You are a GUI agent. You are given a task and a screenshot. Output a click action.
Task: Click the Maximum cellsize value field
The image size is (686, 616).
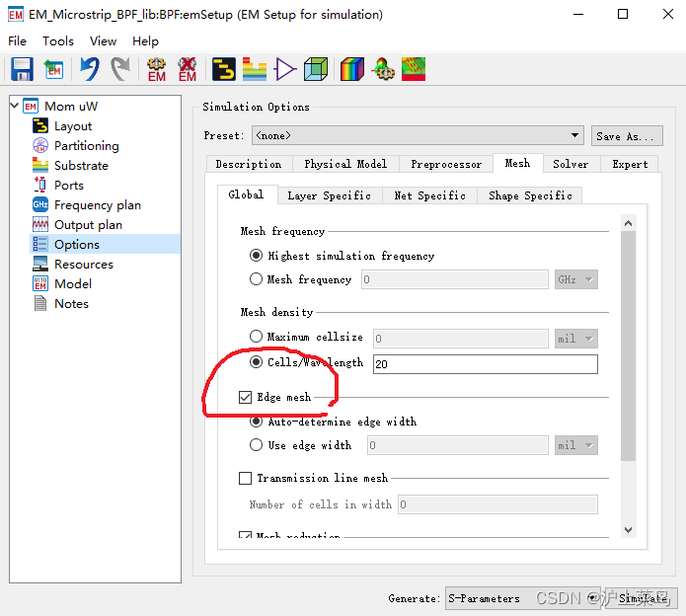(x=460, y=339)
